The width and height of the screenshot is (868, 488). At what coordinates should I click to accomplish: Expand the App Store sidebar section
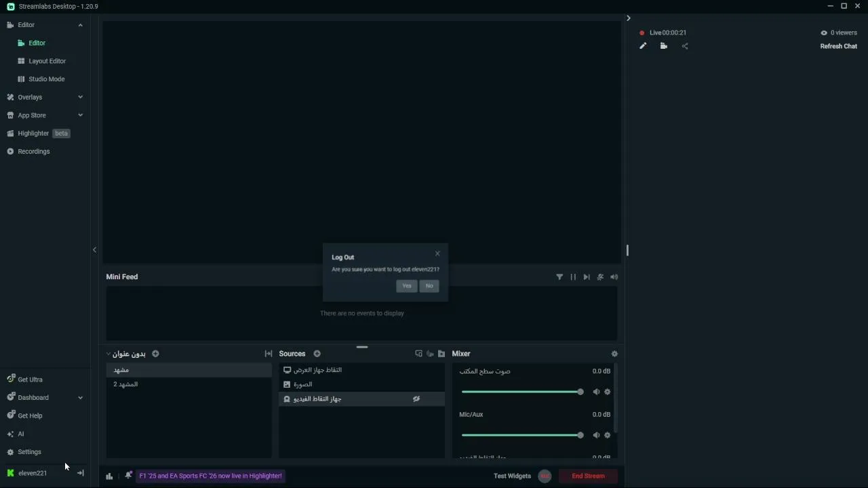tap(80, 115)
